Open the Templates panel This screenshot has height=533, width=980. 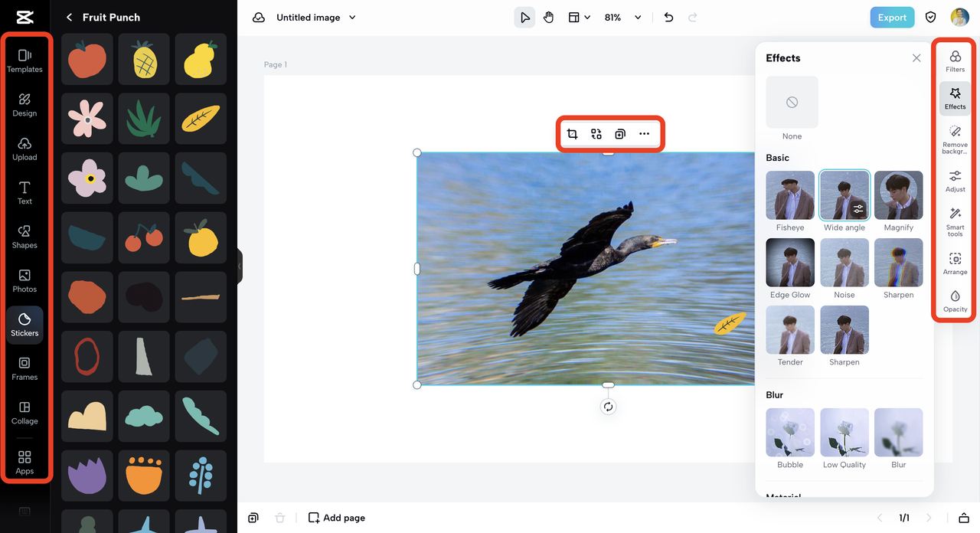click(x=24, y=60)
